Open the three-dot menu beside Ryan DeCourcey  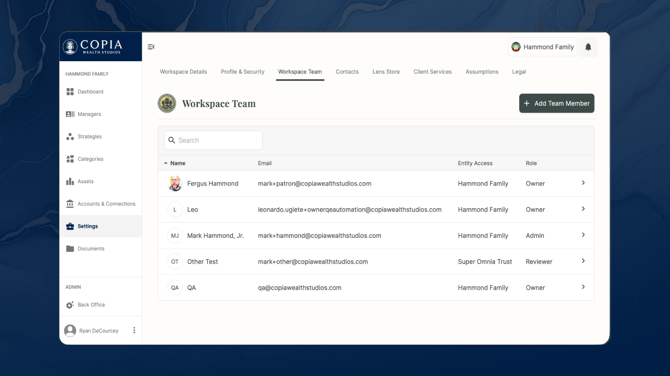coord(134,330)
